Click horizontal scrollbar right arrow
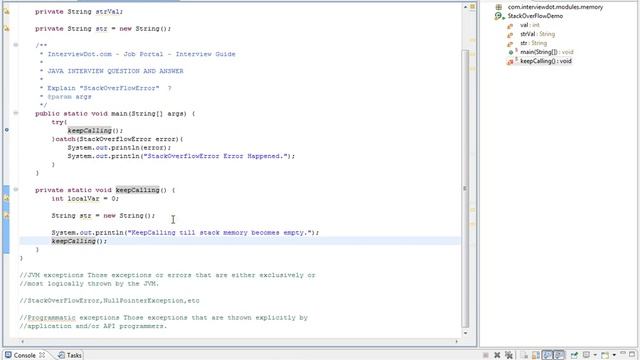Image resolution: width=640 pixels, height=360 pixels. pos(457,341)
